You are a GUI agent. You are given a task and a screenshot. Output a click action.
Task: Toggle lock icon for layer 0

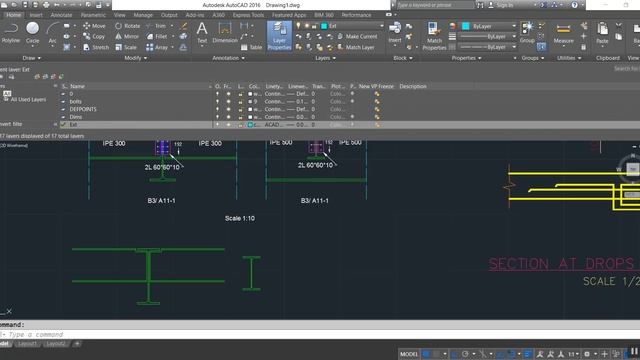click(241, 94)
